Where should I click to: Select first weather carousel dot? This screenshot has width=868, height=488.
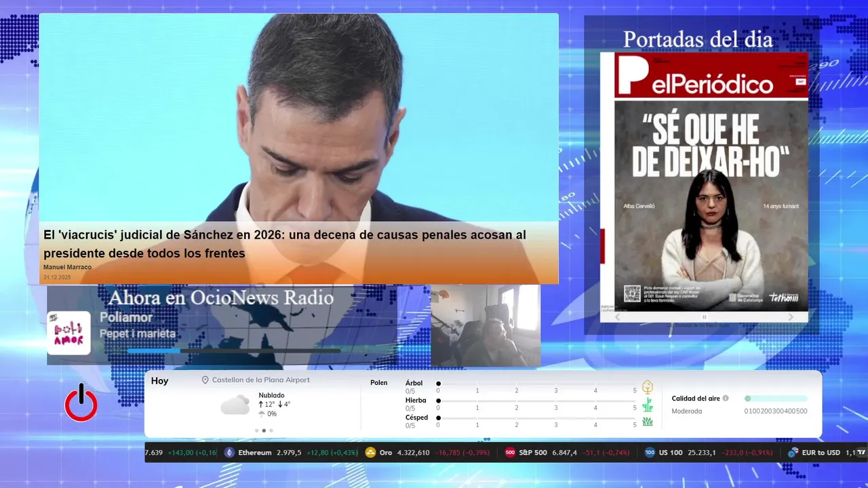click(256, 430)
